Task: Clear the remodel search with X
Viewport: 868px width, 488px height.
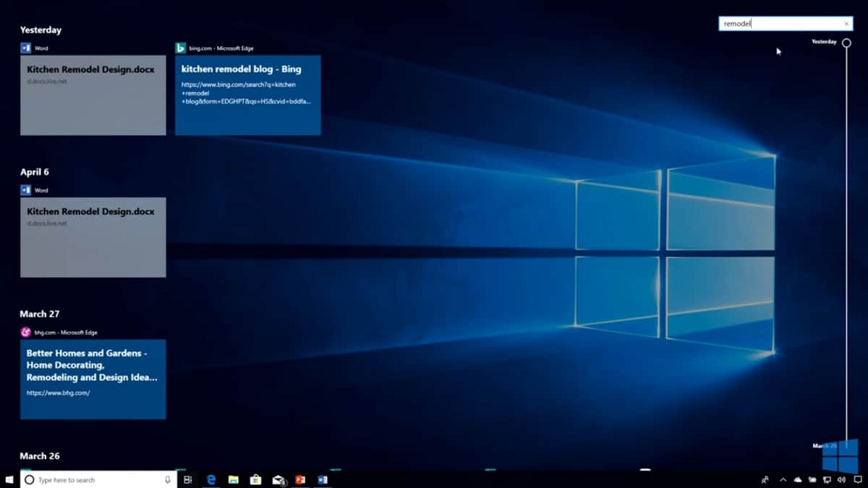Action: [x=846, y=24]
